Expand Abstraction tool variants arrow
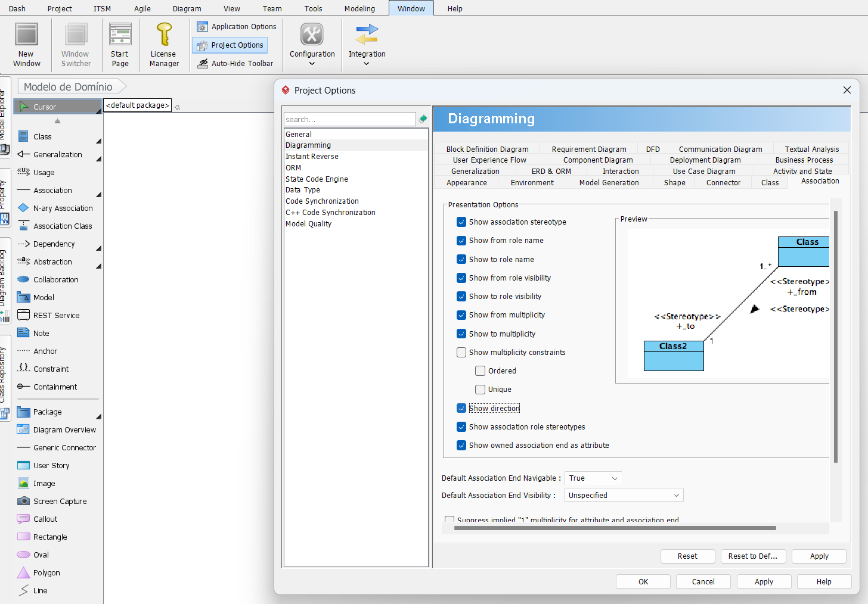Screen dimensions: 868x604 98,266
